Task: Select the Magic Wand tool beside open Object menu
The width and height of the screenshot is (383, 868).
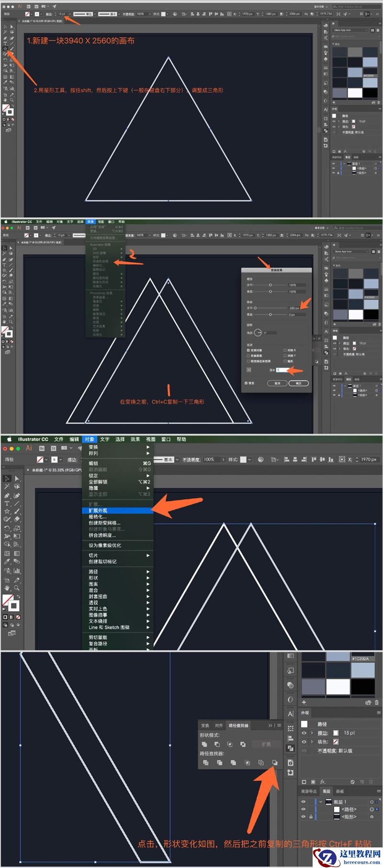Action: click(7, 487)
